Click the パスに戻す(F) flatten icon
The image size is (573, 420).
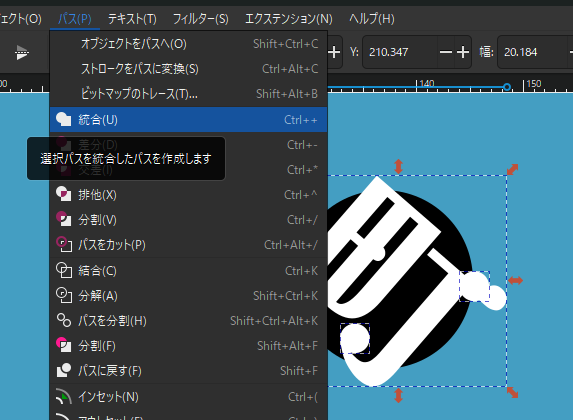(64, 370)
